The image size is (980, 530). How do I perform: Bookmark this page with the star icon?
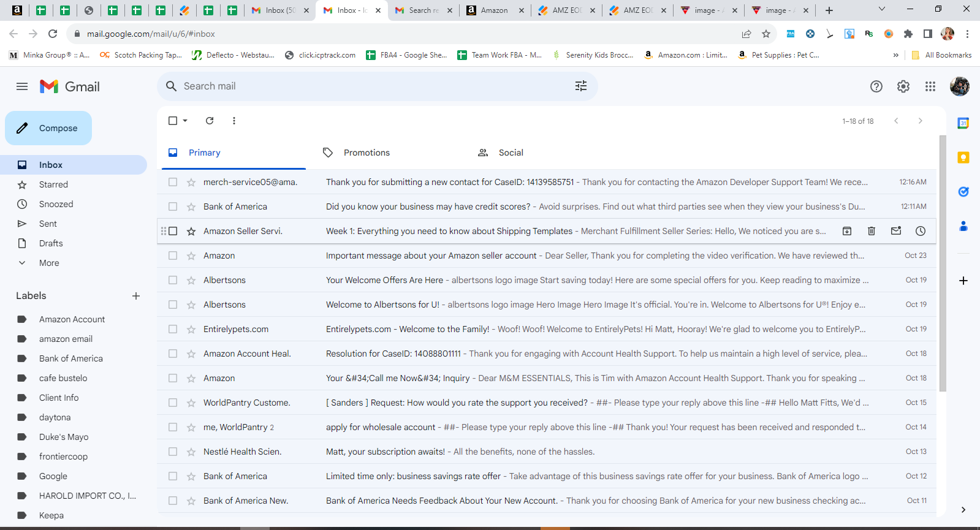[766, 34]
